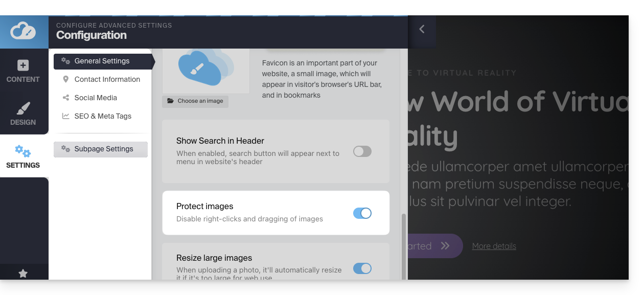Collapse the configuration panel with chevron
The image size is (644, 295).
pyautogui.click(x=422, y=29)
